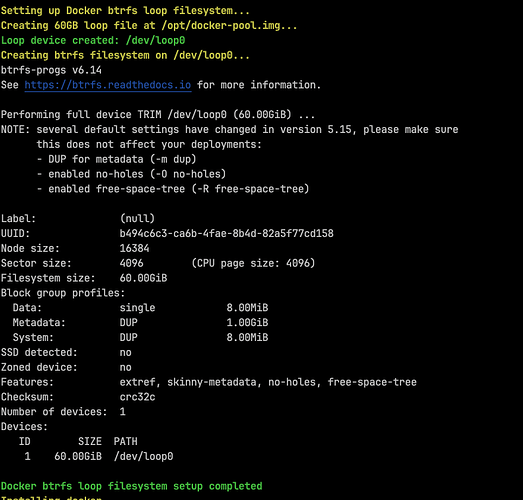
Task: Click the 'DUP for metadata (-m dup)' line
Action: click(x=116, y=159)
